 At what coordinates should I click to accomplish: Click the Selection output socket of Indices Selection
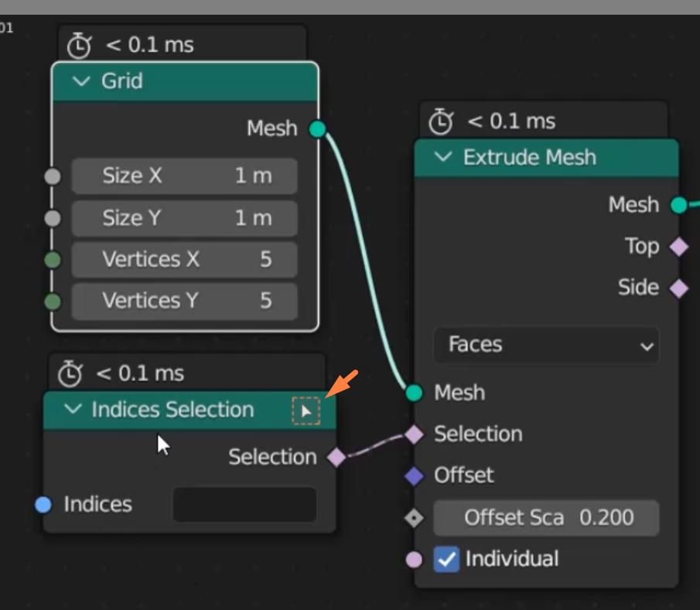tap(336, 457)
